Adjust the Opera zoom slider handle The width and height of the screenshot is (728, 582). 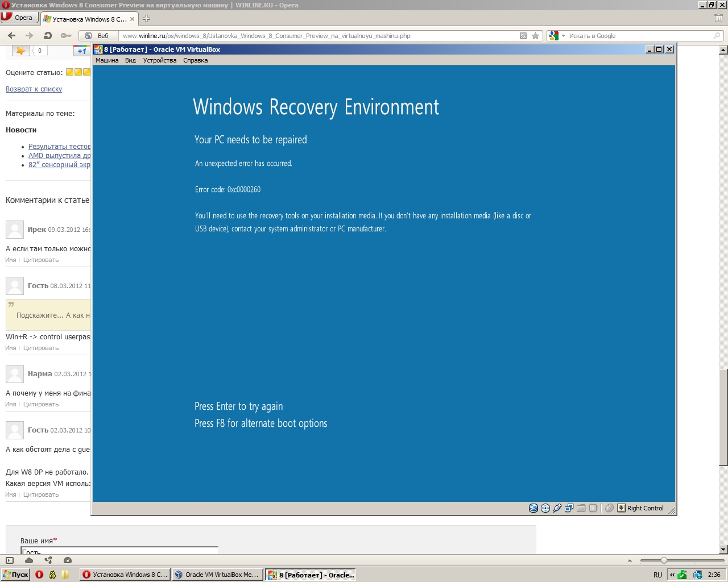point(664,560)
